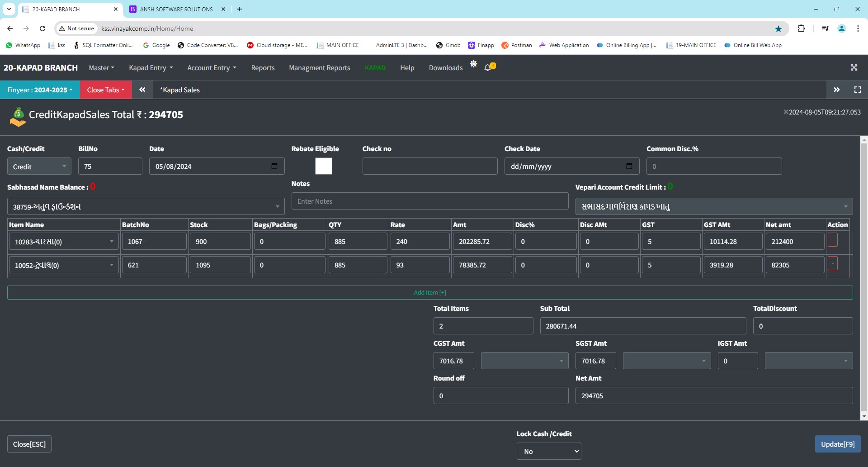Open the Date calendar picker icon

274,166
